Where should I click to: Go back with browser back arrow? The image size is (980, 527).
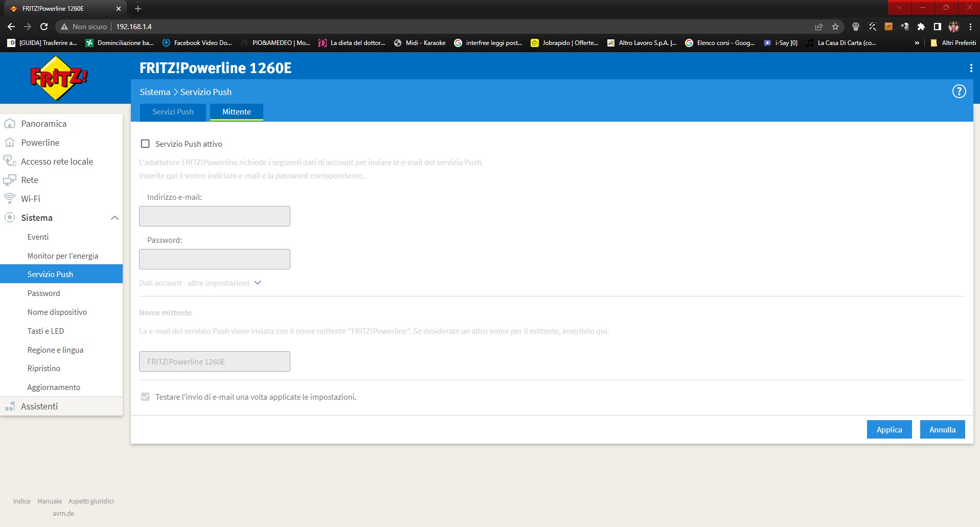11,27
